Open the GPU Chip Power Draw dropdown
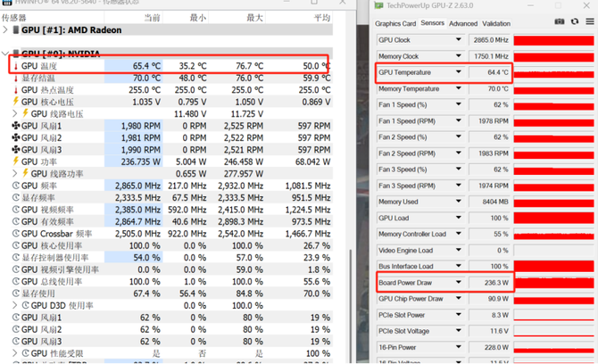Image resolution: width=598 pixels, height=364 pixels. click(459, 299)
